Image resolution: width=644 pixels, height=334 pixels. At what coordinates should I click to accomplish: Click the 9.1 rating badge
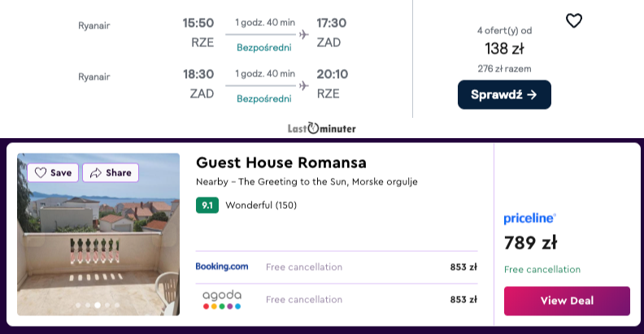click(x=207, y=205)
